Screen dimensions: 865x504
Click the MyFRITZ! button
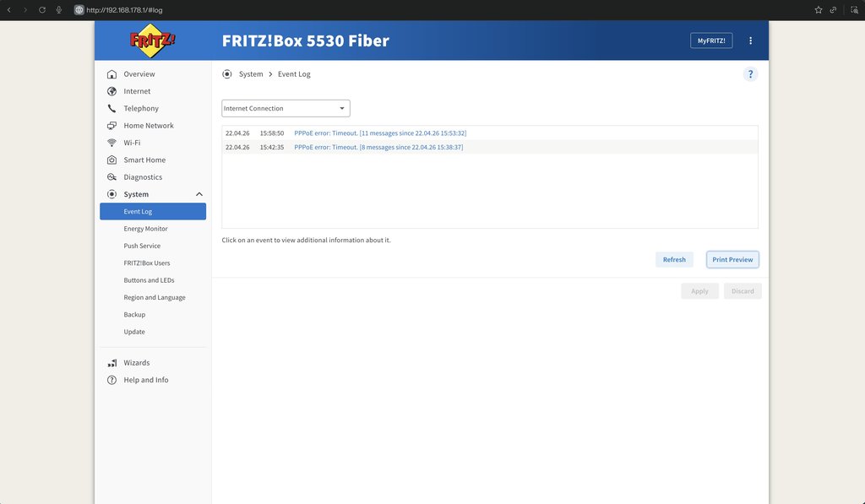coord(711,41)
